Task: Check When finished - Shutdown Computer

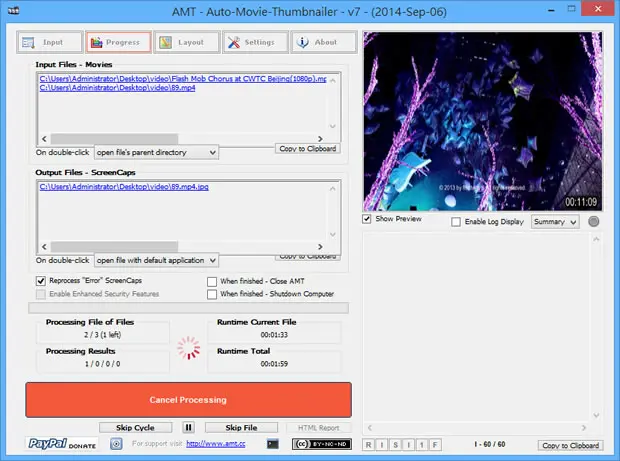Action: [x=212, y=294]
